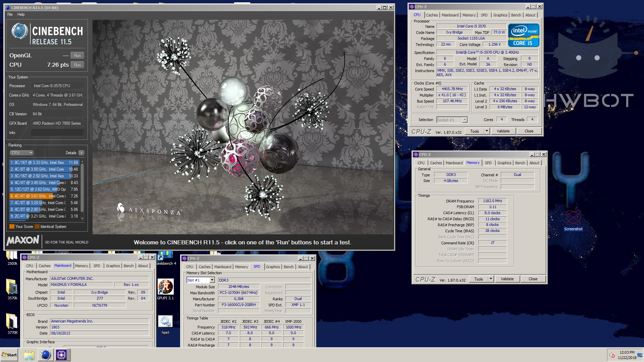
Task: Click the title icon of the CPU-Z CPU-tab window
Action: click(x=412, y=7)
